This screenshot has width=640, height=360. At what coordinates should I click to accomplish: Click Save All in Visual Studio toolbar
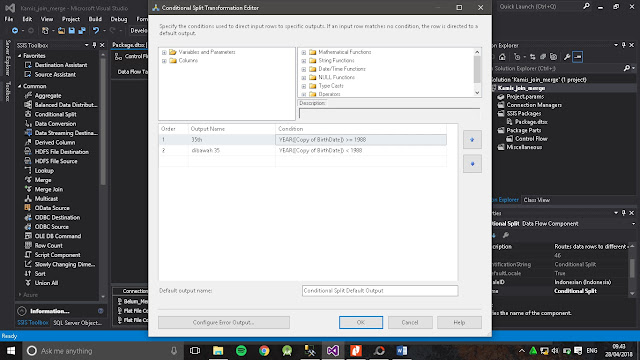coord(82,30)
